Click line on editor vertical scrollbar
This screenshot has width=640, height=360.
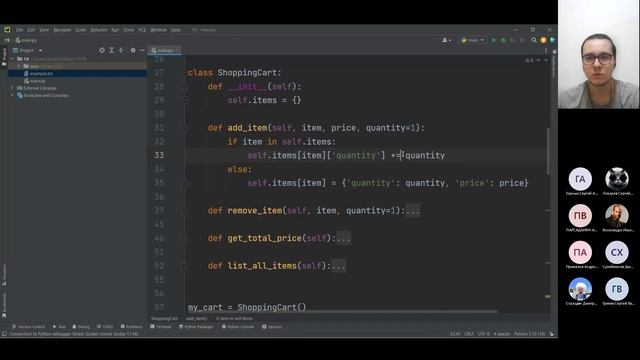548,151
